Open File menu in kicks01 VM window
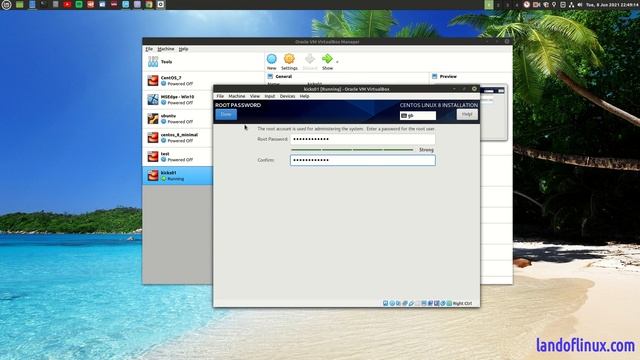The height and width of the screenshot is (360, 640). pos(220,96)
